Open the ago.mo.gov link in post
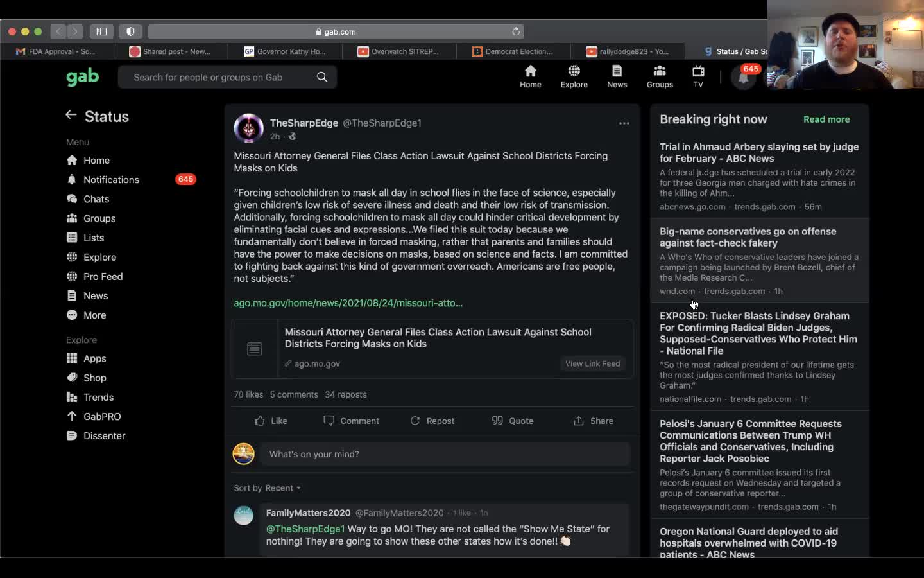The image size is (924, 578). click(x=348, y=303)
